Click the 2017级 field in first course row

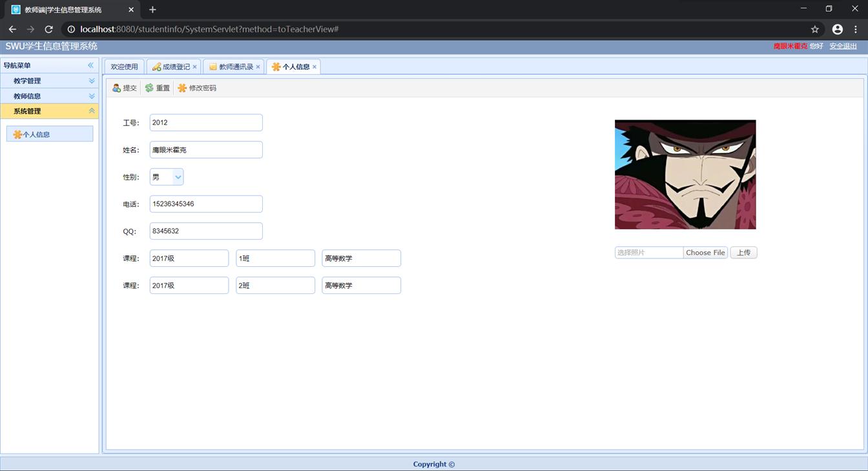tap(189, 258)
